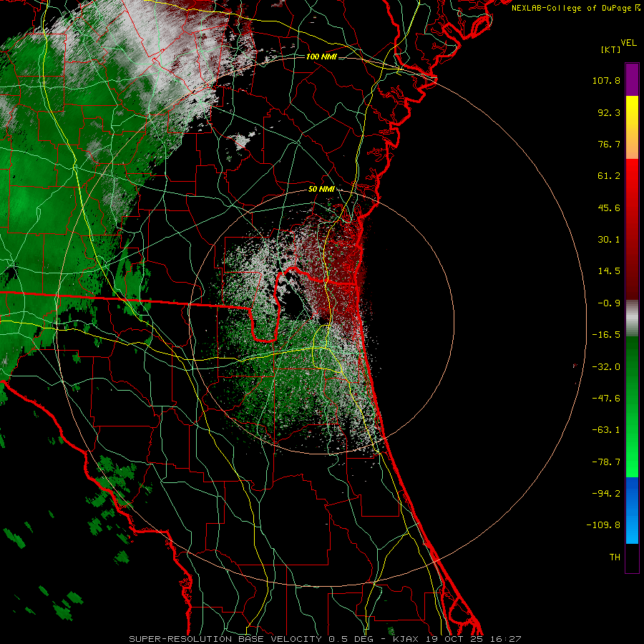The image size is (644, 644).
Task: Click the Super-Resolution Base Velocity caption
Action: [x=325, y=639]
